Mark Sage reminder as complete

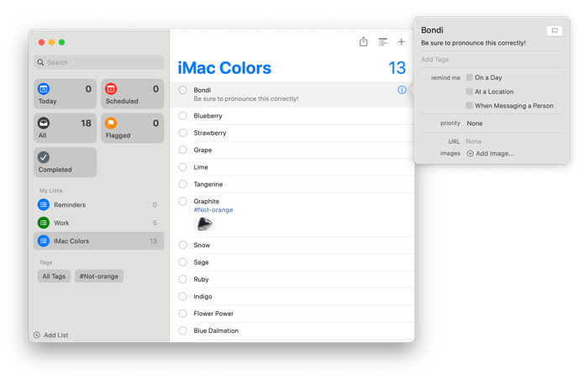pos(182,262)
